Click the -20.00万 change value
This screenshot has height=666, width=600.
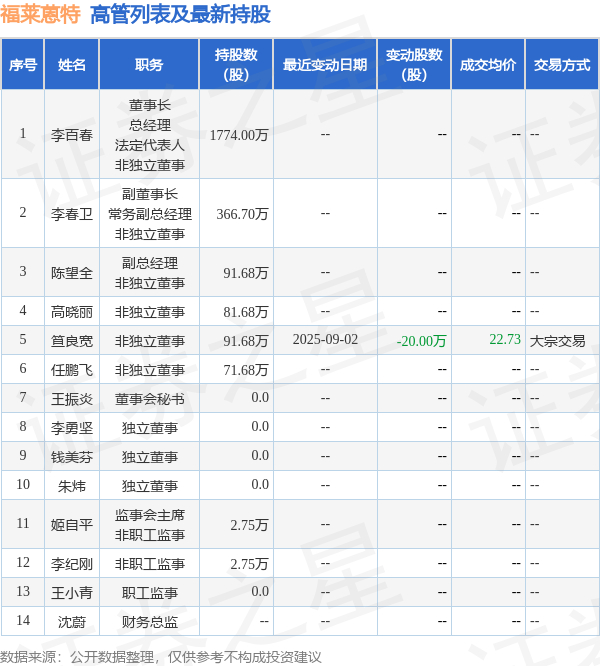(421, 341)
